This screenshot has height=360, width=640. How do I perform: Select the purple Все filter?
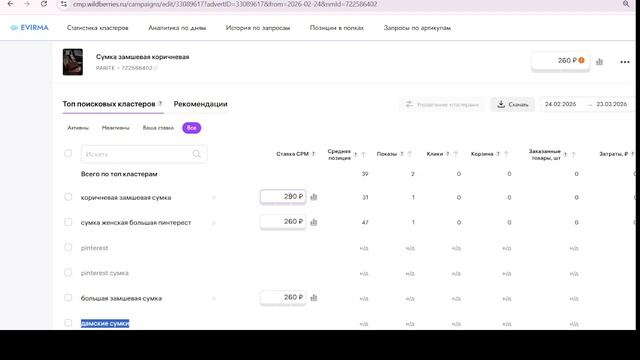tap(191, 128)
